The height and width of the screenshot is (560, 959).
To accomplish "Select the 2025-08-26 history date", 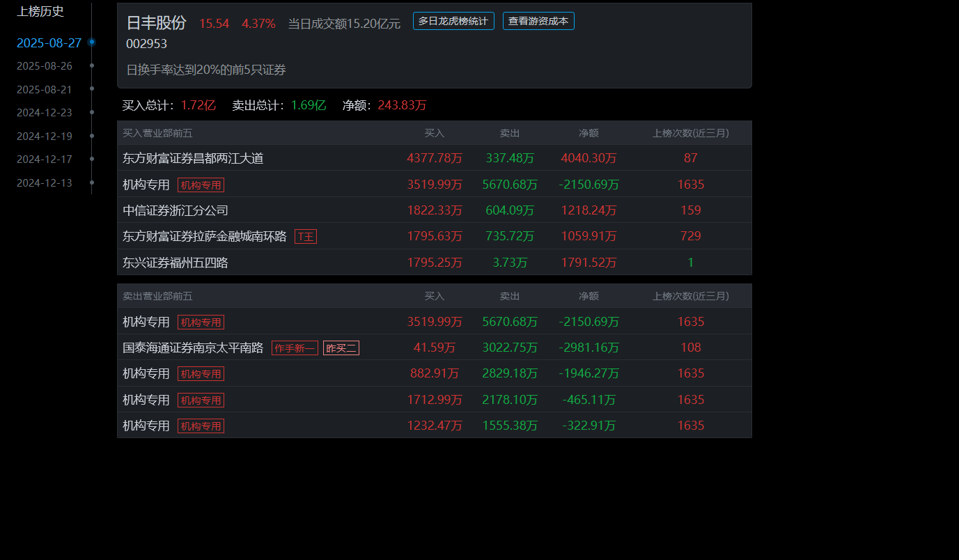I will pos(45,66).
